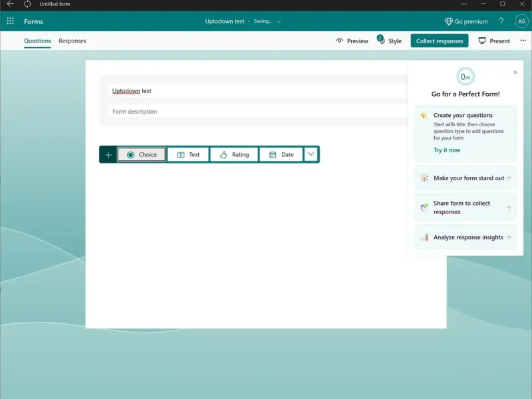
Task: Click the Collect responses button
Action: pyautogui.click(x=440, y=41)
